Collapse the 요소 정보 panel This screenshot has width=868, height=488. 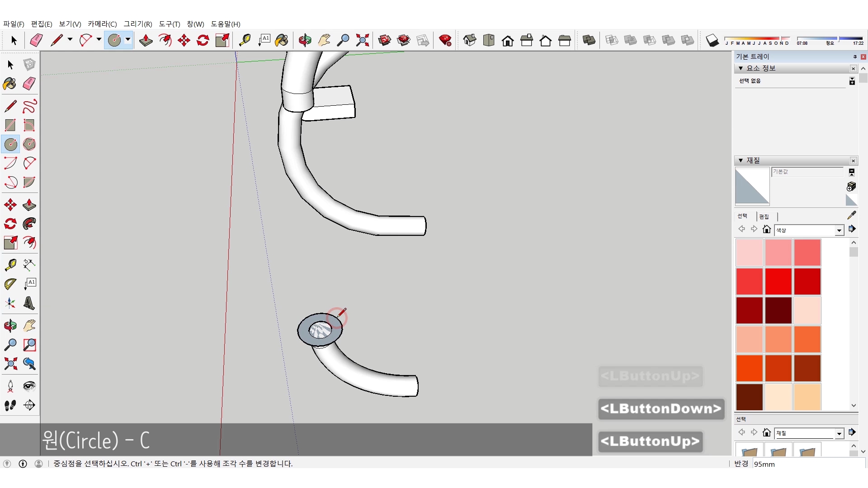(x=741, y=68)
